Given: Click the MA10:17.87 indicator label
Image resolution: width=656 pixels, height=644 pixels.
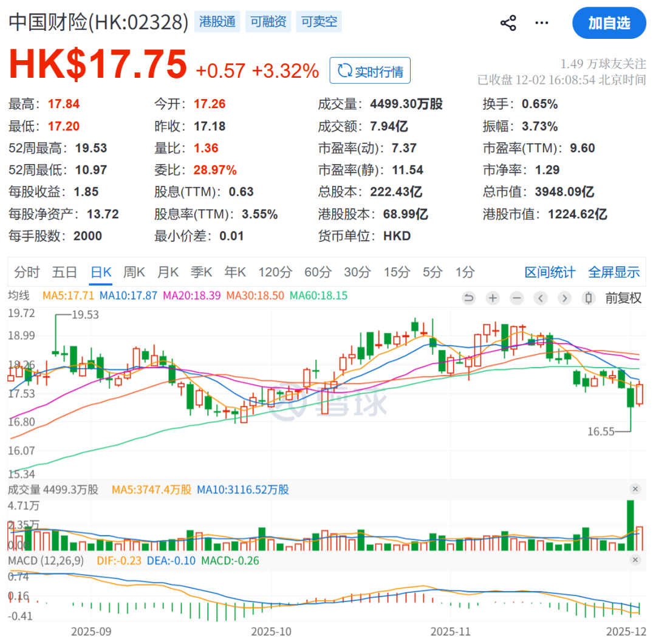Looking at the screenshot, I should pyautogui.click(x=128, y=295).
